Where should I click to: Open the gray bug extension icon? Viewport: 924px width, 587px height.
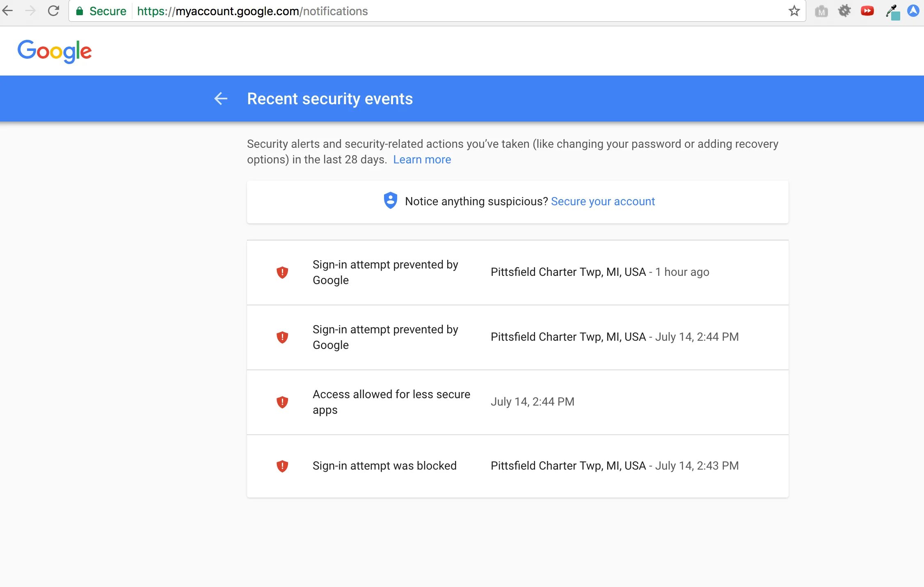[844, 11]
